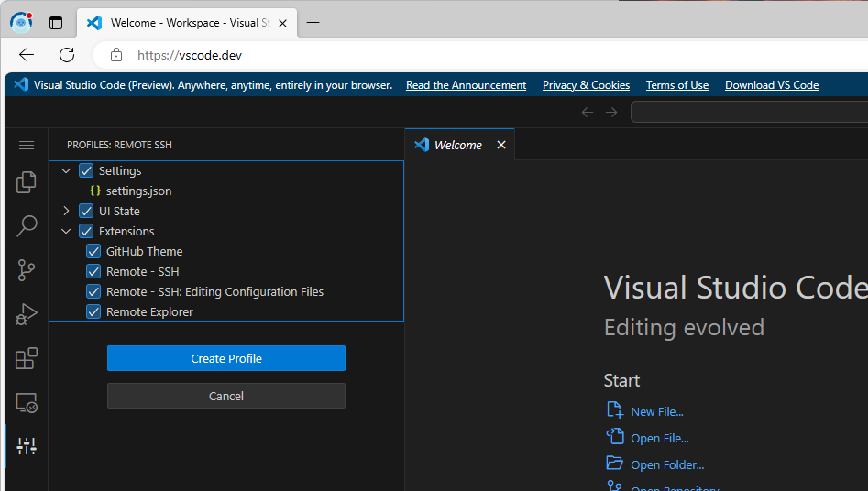Reload the page with the refresh icon
The height and width of the screenshot is (491, 868).
[x=67, y=55]
